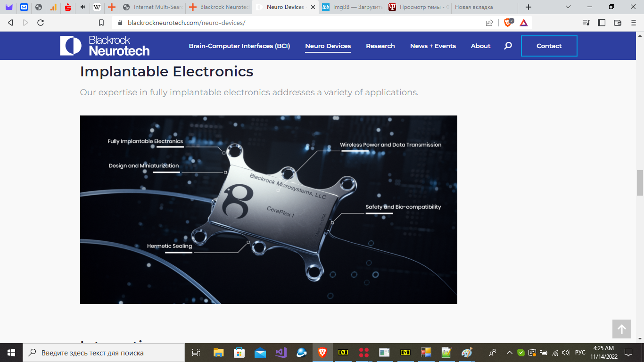644x362 pixels.
Task: Click the new tab plus button
Action: click(528, 7)
